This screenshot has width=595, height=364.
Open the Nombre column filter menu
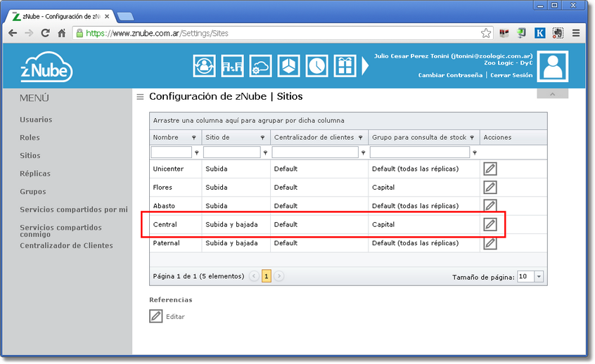pos(194,138)
